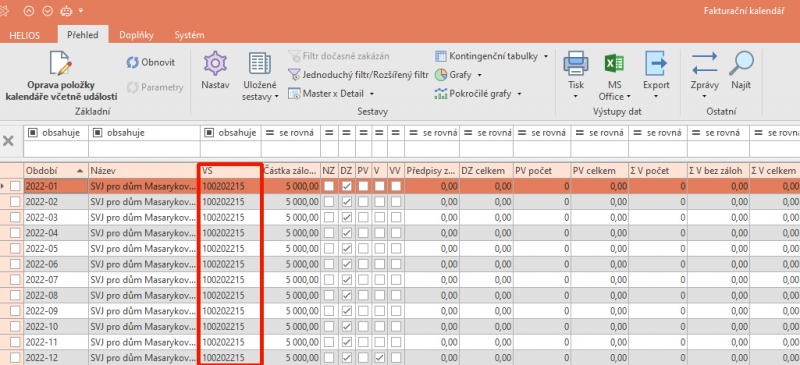Click the Obnovit refresh icon

(132, 63)
